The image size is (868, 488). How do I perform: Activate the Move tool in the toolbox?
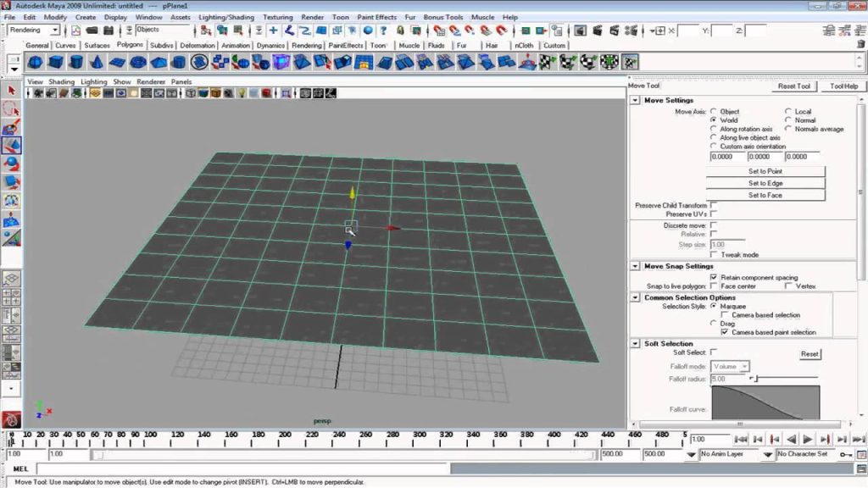pos(11,145)
